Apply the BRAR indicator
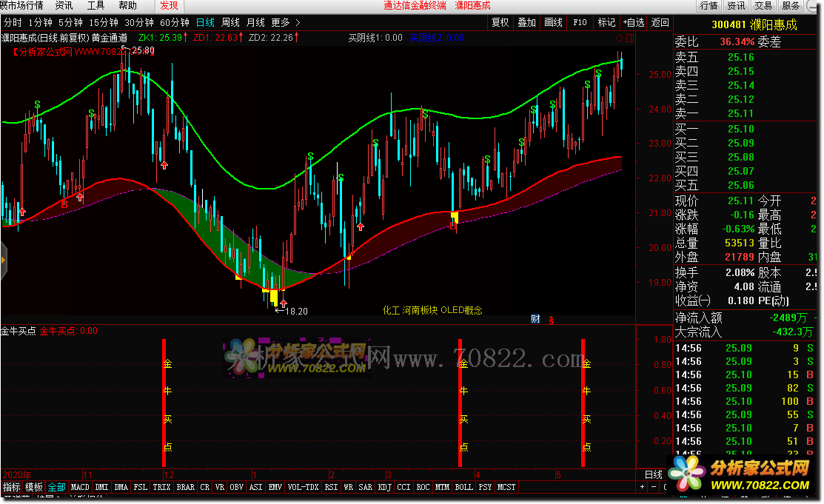 186,487
